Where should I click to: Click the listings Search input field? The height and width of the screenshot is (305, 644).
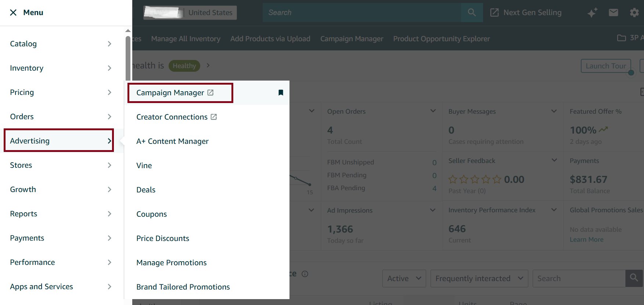pos(579,279)
